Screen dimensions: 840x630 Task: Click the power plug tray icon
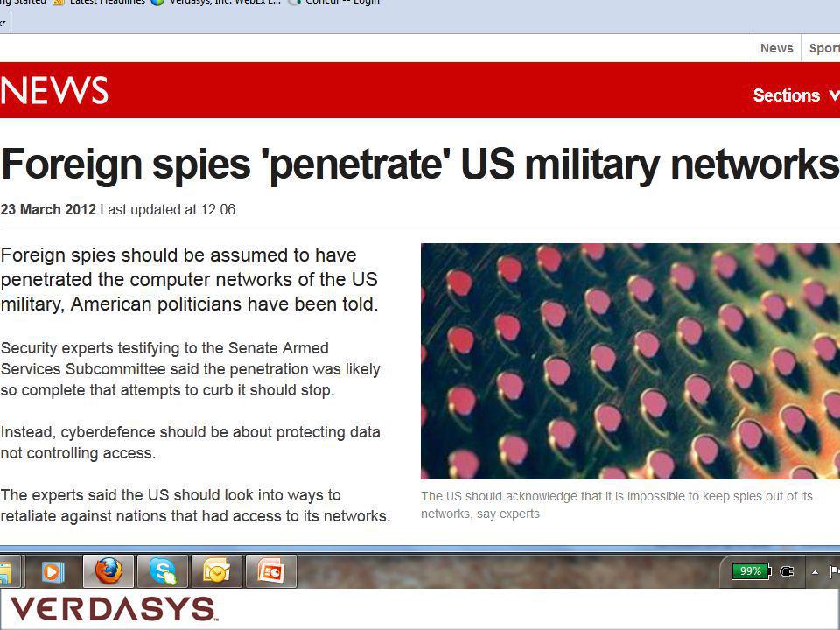point(787,571)
